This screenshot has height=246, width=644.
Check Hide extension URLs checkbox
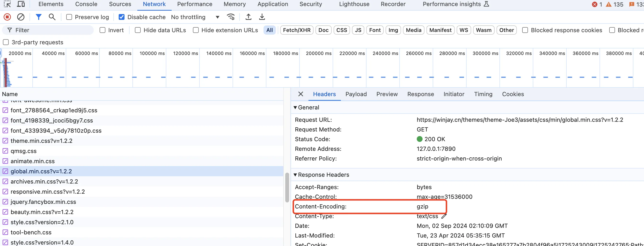(x=196, y=30)
